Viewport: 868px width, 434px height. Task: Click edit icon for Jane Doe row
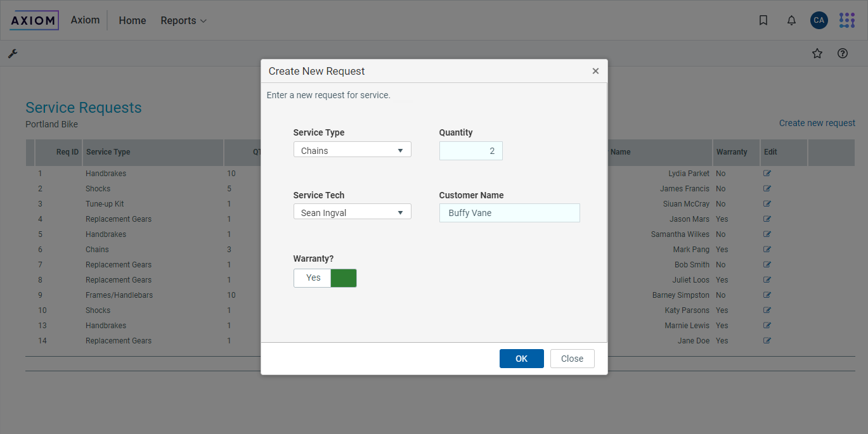767,341
